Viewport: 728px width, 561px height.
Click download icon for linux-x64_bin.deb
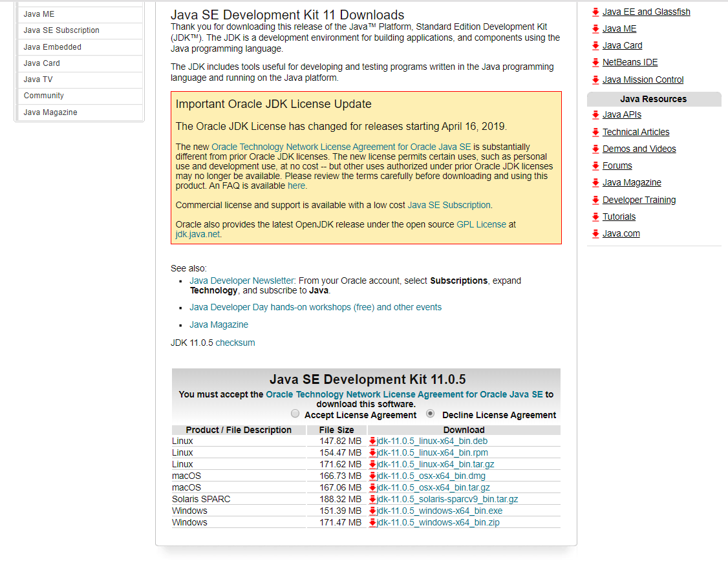[x=372, y=441]
